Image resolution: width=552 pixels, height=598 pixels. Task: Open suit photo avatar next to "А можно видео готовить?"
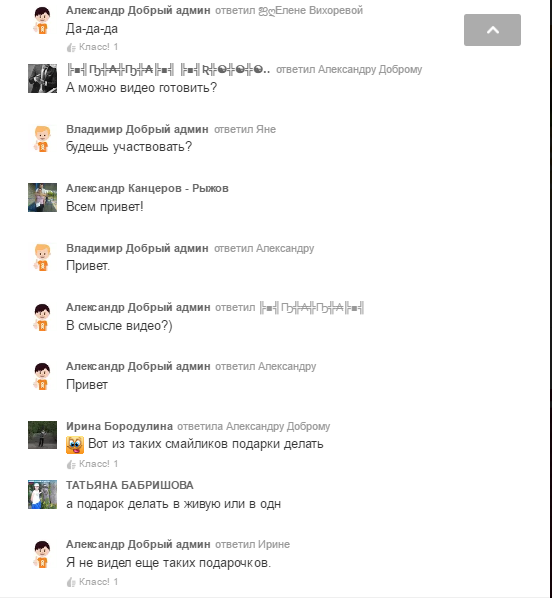[42, 79]
